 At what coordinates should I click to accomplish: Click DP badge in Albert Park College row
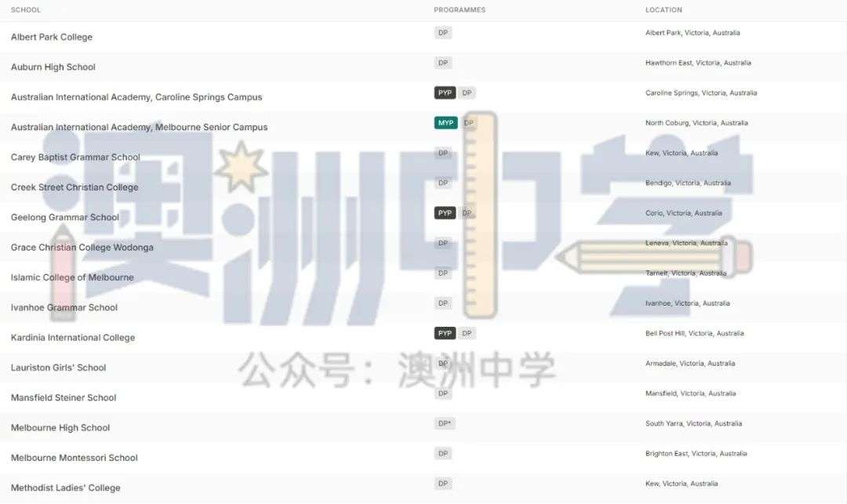tap(443, 33)
